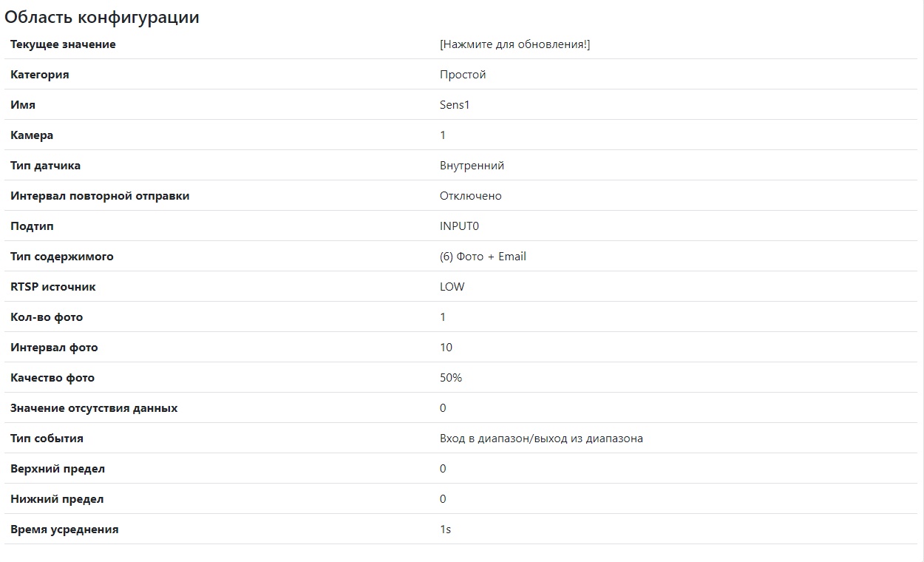Click the Значение отсутствия данных value "0"

[x=443, y=408]
